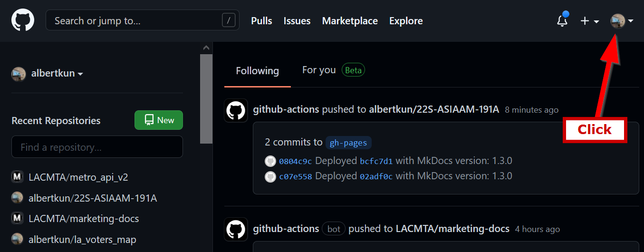This screenshot has height=252, width=644.
Task: Open the Explore header link
Action: pos(406,21)
